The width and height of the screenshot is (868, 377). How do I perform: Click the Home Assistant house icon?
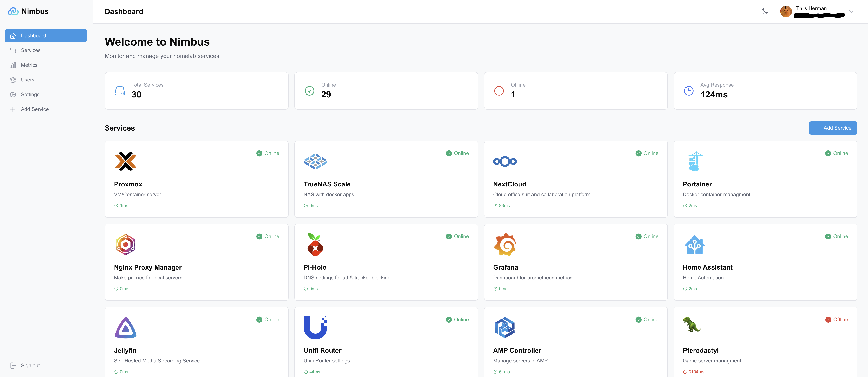pos(694,244)
